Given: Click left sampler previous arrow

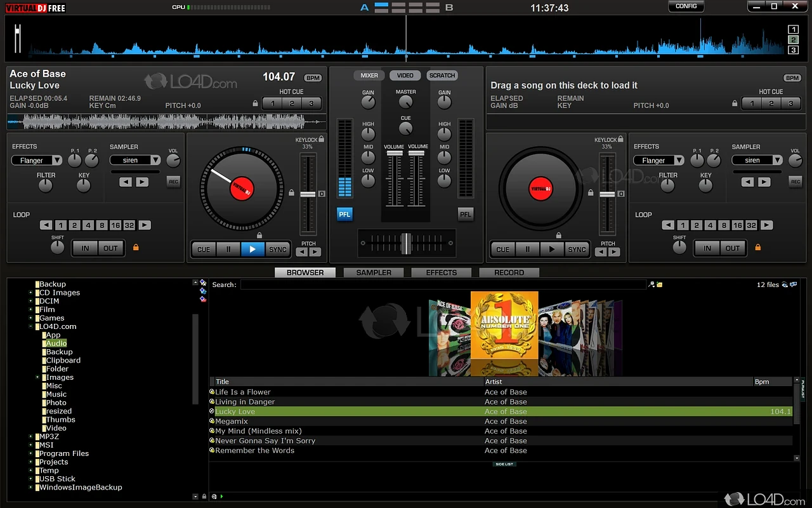Looking at the screenshot, I should pyautogui.click(x=126, y=182).
